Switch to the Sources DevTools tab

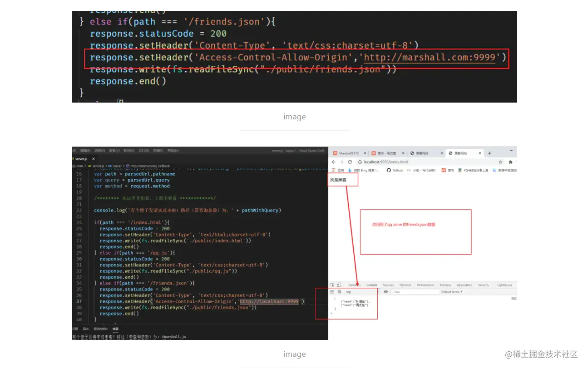(388, 285)
